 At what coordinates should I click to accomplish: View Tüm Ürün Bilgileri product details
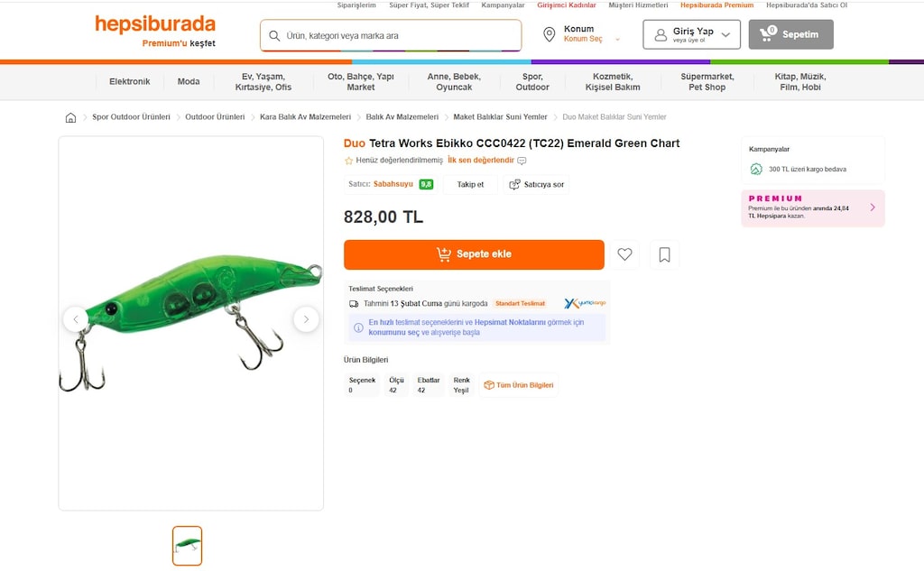[x=519, y=385]
